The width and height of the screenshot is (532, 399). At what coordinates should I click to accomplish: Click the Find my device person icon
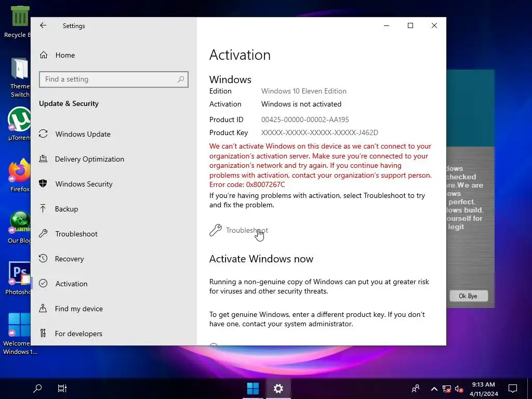click(43, 308)
